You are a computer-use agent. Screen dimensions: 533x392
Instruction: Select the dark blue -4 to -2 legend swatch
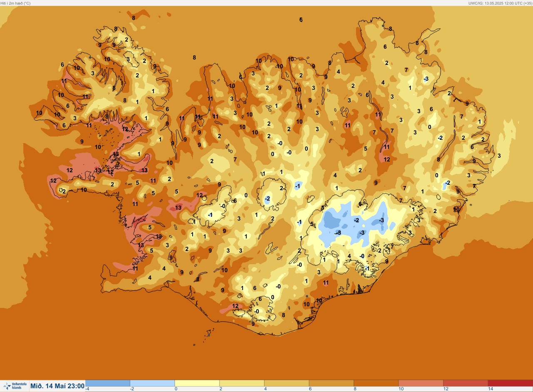(107, 383)
